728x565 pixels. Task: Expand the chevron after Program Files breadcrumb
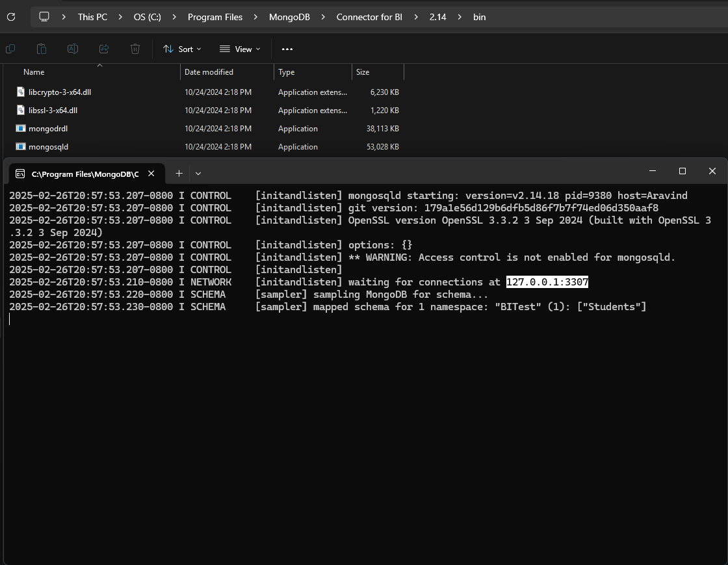coord(255,17)
